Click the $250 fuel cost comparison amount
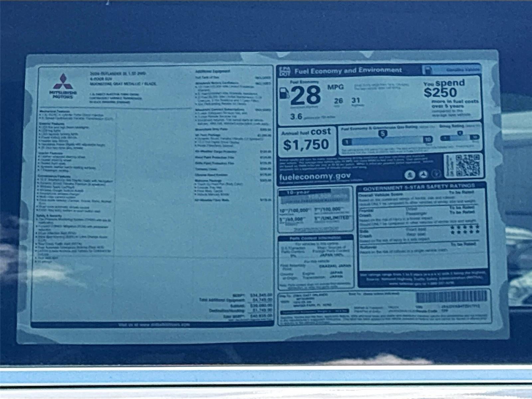The height and width of the screenshot is (399, 532). tap(440, 92)
